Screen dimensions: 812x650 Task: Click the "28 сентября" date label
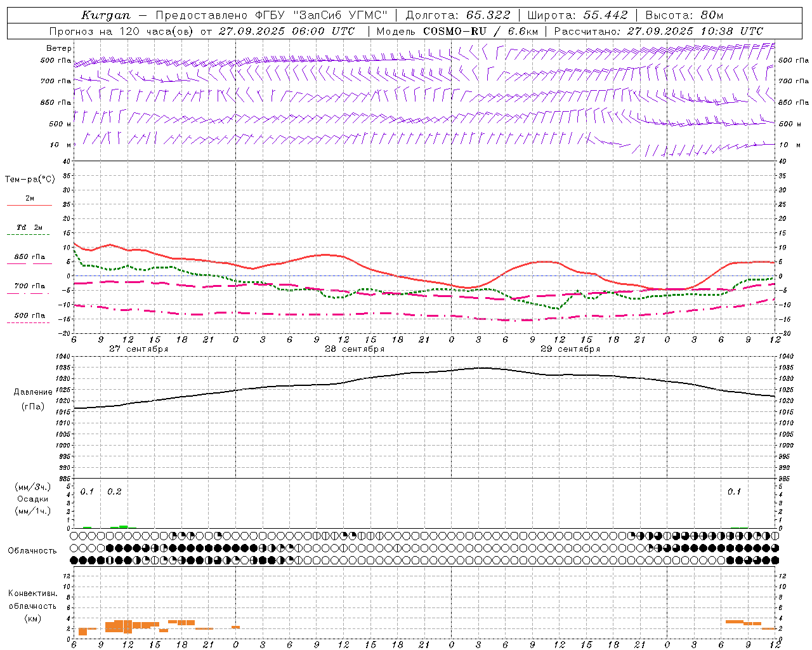point(355,349)
